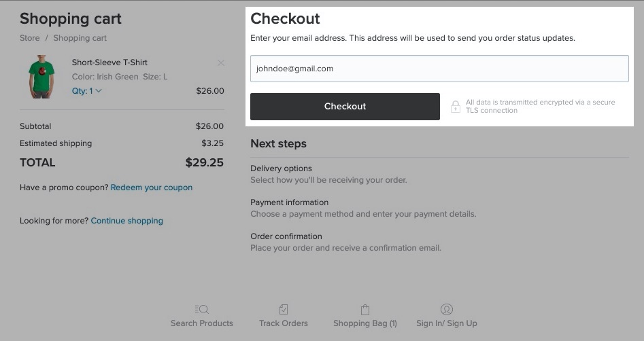Click the Qty chevron arrow
Viewport: 644px width, 341px height.
click(x=98, y=91)
